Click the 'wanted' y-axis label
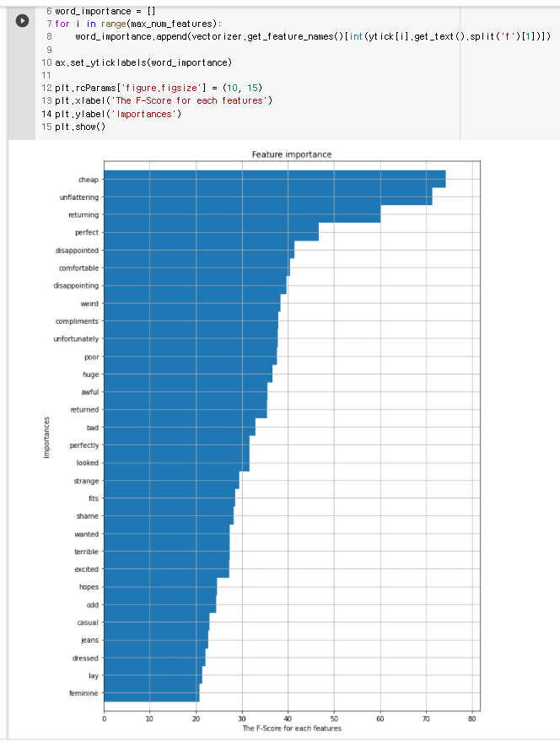Image resolution: width=560 pixels, height=743 pixels. click(x=86, y=534)
